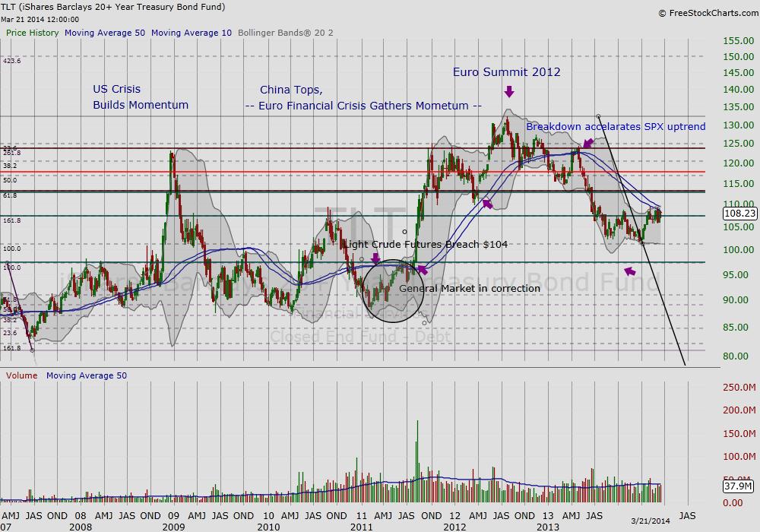The image size is (760, 532).
Task: Click the purple arrow below Euro Summit 2012
Action: point(508,91)
